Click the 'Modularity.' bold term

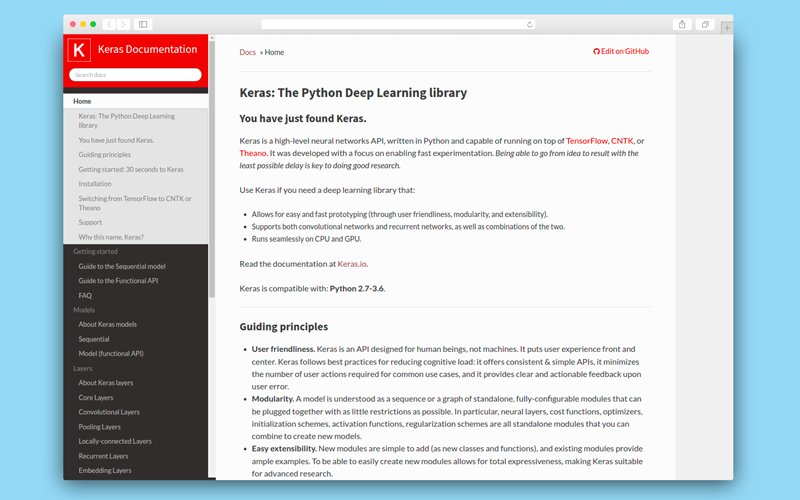point(272,399)
